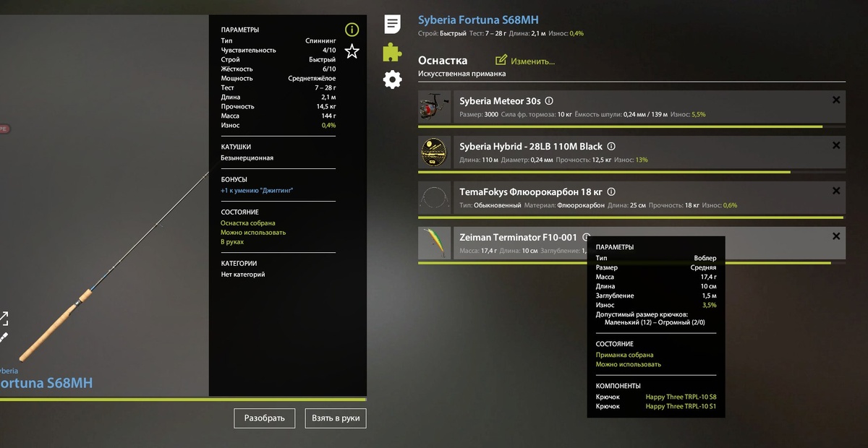
Task: Click the expand arrows icon near rod image
Action: [3, 318]
